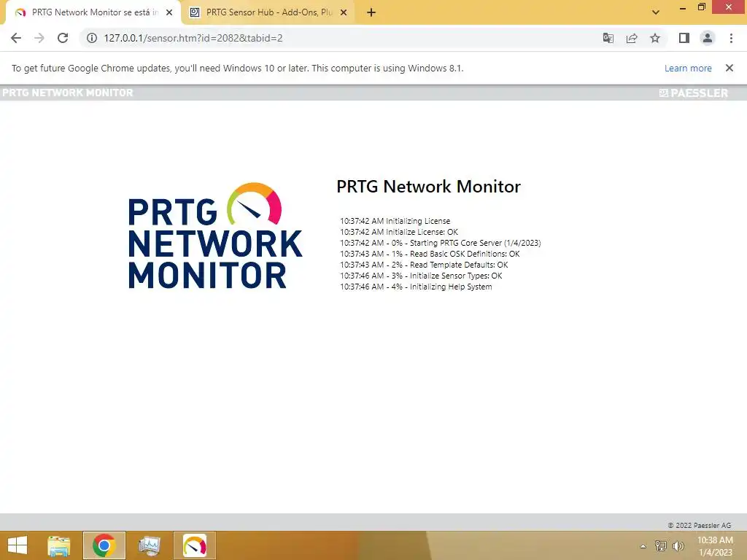Select the Initializing Help System line
This screenshot has width=747, height=560.
(416, 287)
